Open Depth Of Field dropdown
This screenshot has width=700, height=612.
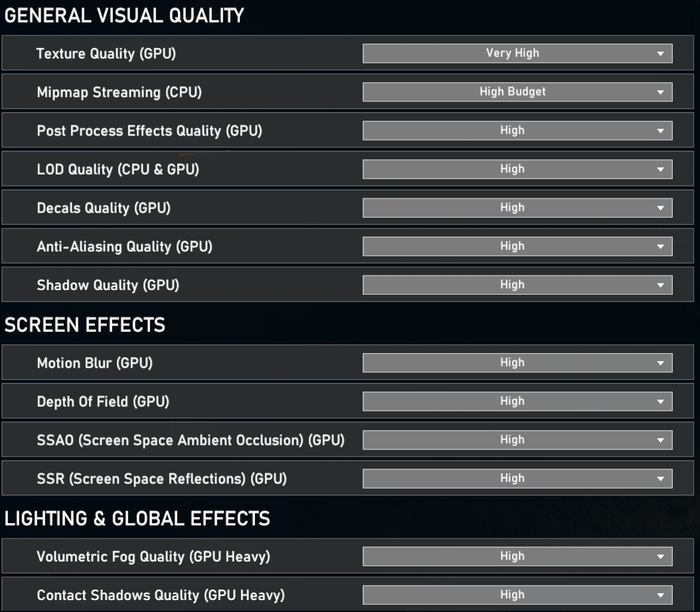517,402
